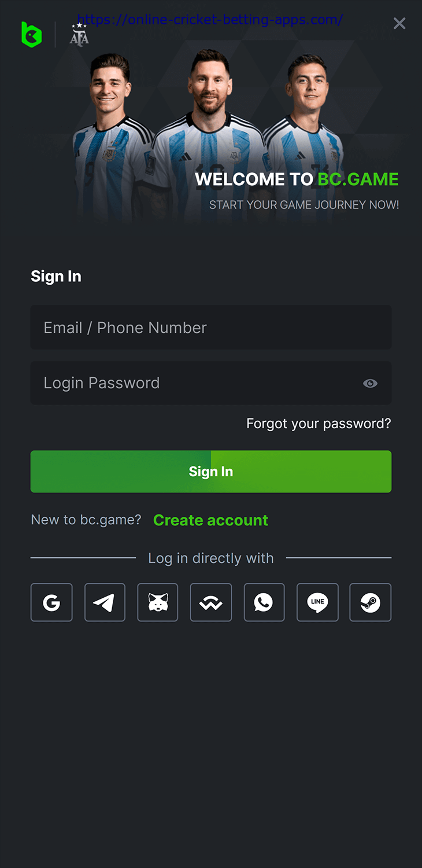Close the sign-in dialog with X
This screenshot has height=868, width=422.
tap(399, 24)
